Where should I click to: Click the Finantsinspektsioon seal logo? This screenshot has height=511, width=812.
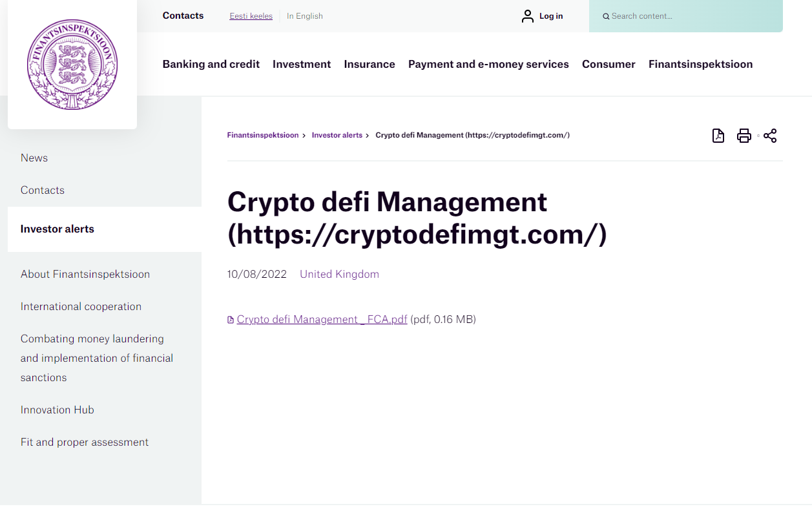72,65
